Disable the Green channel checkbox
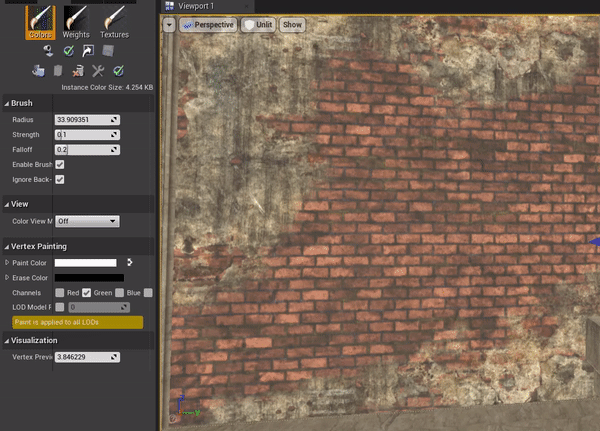 click(x=87, y=293)
